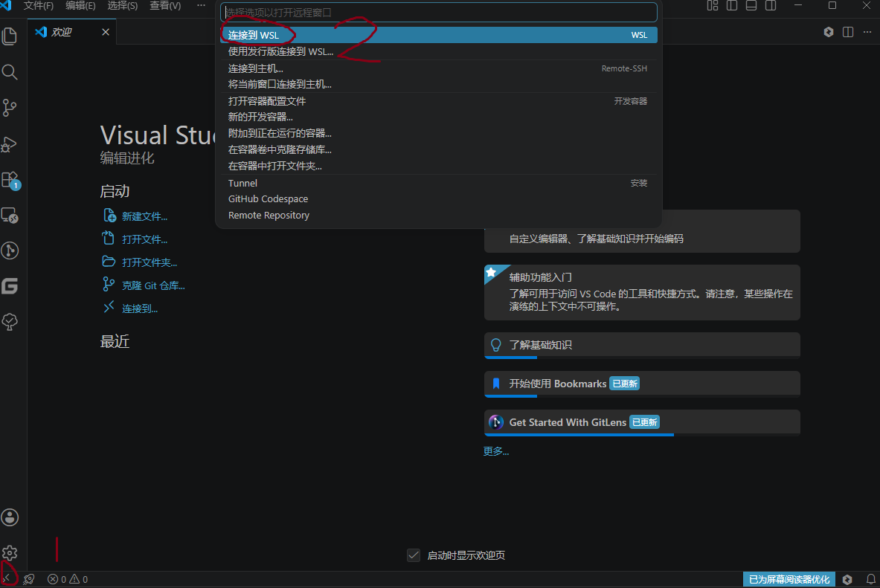880x588 pixels.
Task: Focus the remote window option search box
Action: (x=438, y=13)
